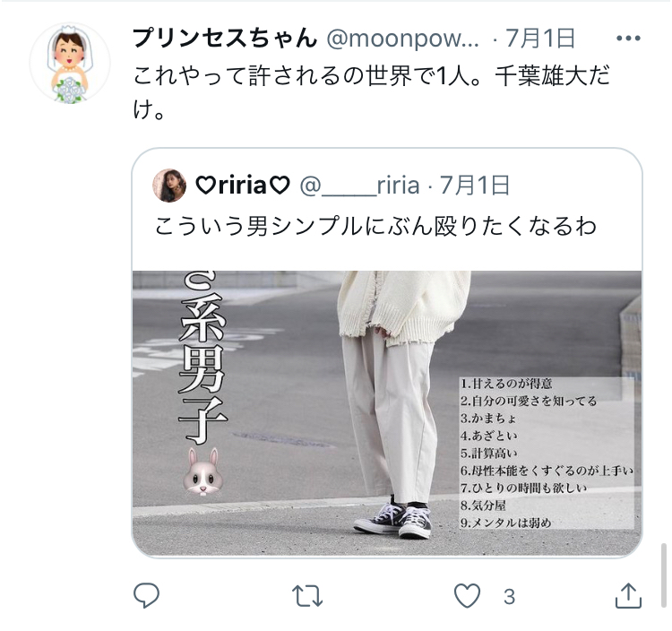Open プリンセスちゃん bride avatar profile
Screen dimensions: 672x631
point(69,64)
